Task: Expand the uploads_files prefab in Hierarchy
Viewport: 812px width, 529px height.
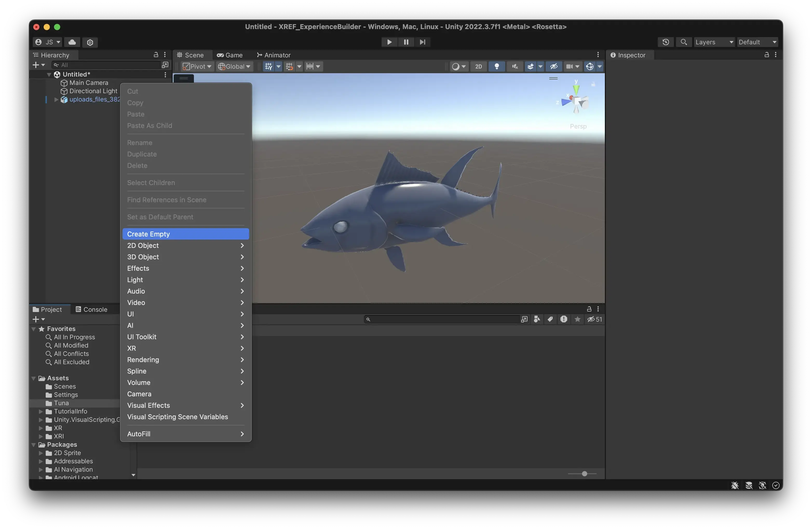Action: [x=56, y=100]
